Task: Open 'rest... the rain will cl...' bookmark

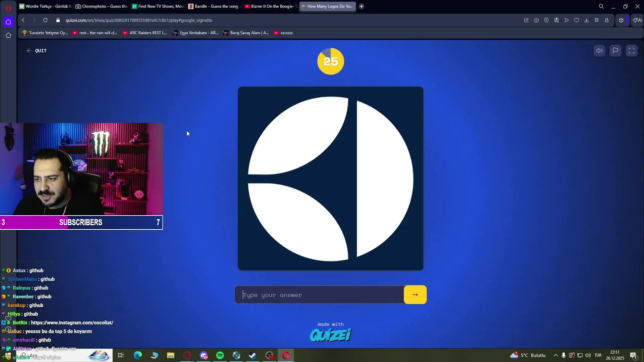Action: (x=95, y=33)
